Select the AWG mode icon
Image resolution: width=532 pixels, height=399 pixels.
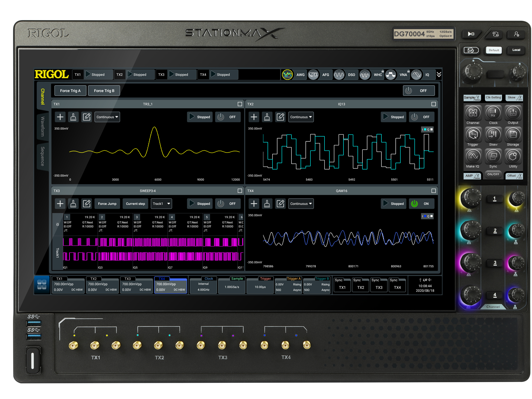[287, 75]
